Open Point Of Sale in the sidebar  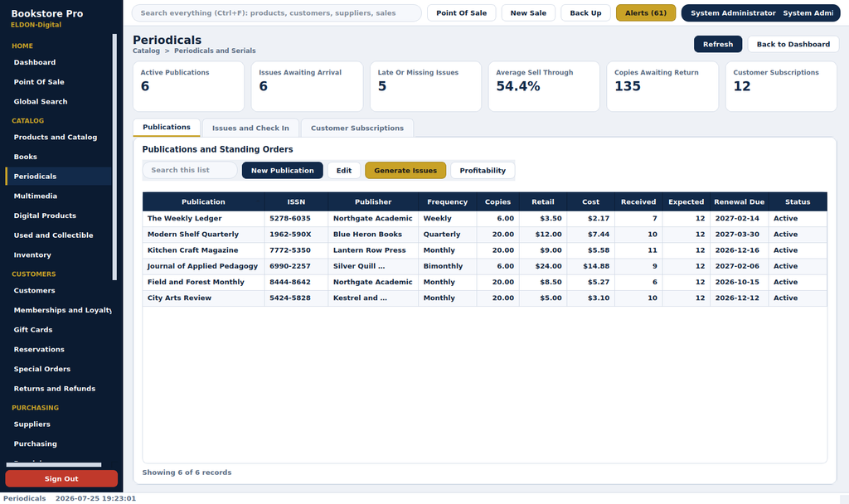[59, 82]
